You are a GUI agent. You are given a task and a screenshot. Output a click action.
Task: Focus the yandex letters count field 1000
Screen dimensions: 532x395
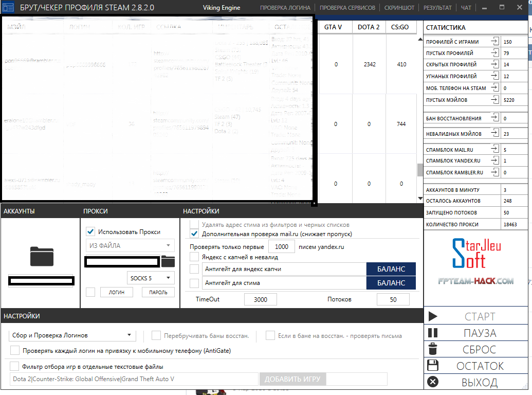(281, 247)
